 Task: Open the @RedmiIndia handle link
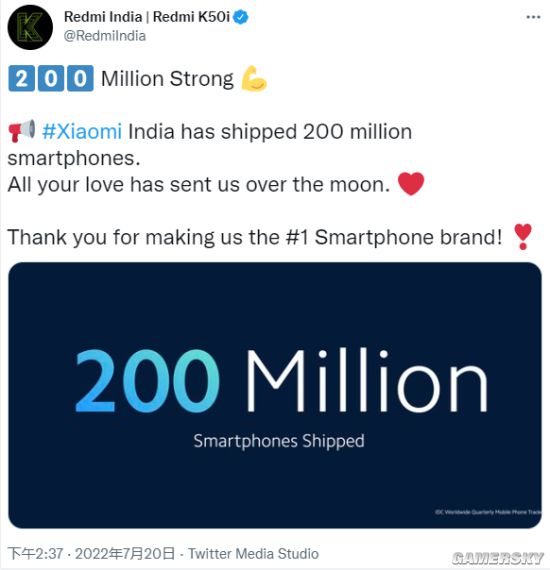pos(105,36)
